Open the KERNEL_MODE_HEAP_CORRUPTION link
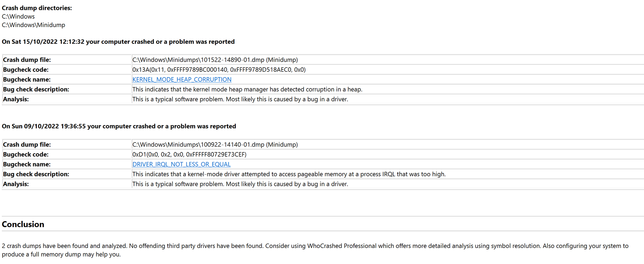This screenshot has height=264, width=644. (182, 79)
